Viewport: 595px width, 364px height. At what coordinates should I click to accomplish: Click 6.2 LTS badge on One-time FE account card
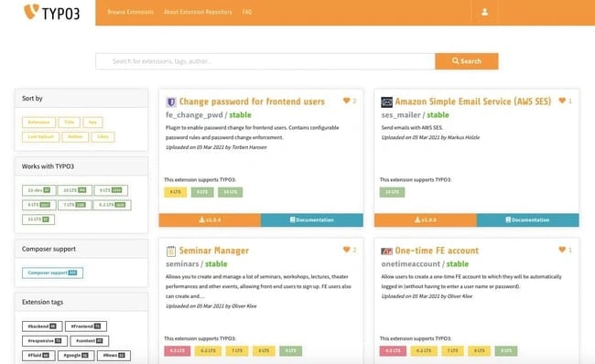tap(424, 350)
